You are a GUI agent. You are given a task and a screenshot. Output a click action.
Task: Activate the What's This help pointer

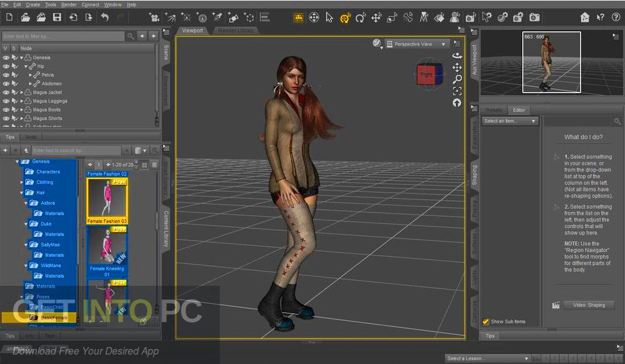(x=601, y=17)
